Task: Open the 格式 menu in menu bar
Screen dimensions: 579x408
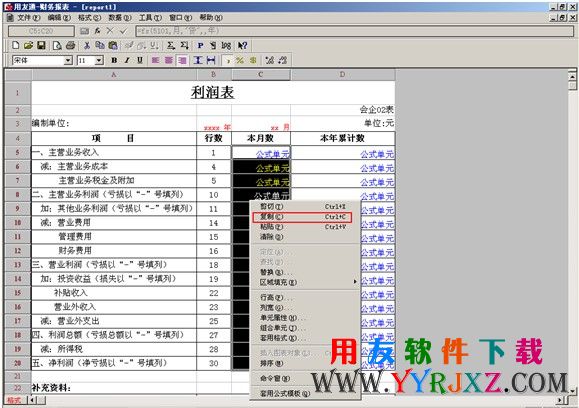Action: tap(89, 18)
